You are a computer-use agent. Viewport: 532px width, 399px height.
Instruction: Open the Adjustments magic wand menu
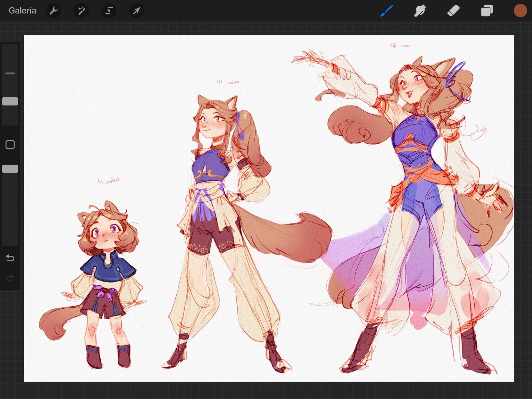(81, 11)
